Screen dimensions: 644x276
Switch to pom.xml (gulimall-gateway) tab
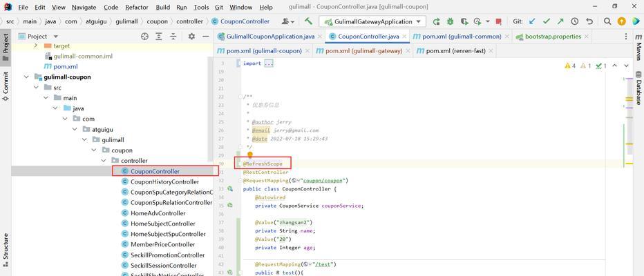click(363, 51)
